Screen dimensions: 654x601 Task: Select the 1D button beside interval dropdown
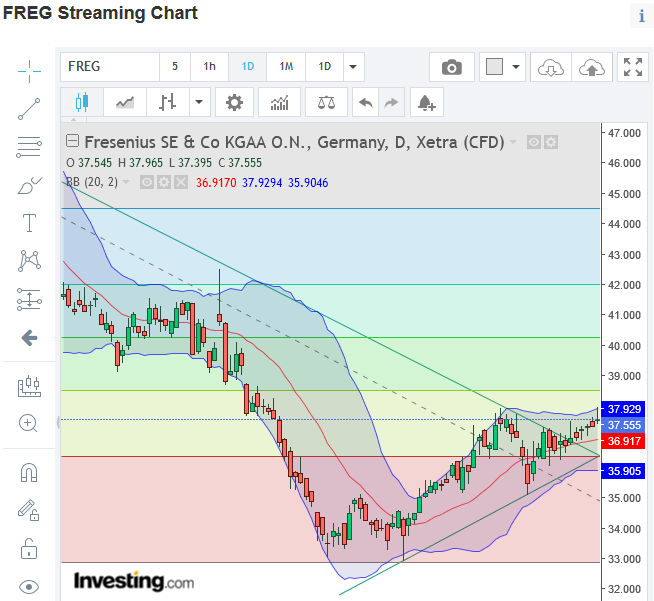point(324,67)
